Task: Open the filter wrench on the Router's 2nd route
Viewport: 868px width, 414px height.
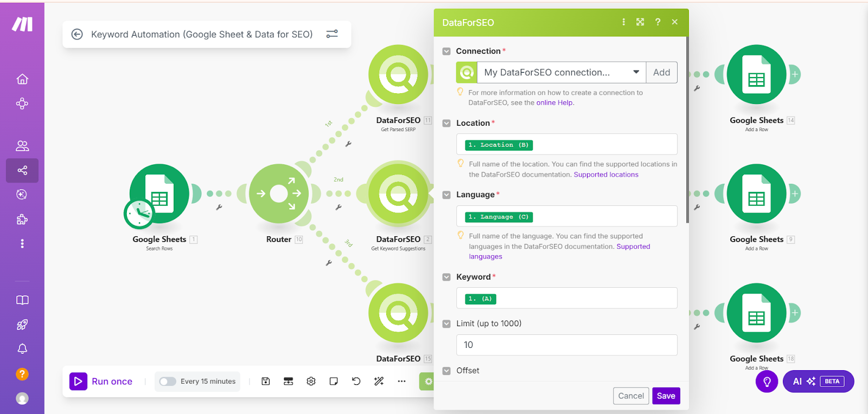Action: click(338, 207)
